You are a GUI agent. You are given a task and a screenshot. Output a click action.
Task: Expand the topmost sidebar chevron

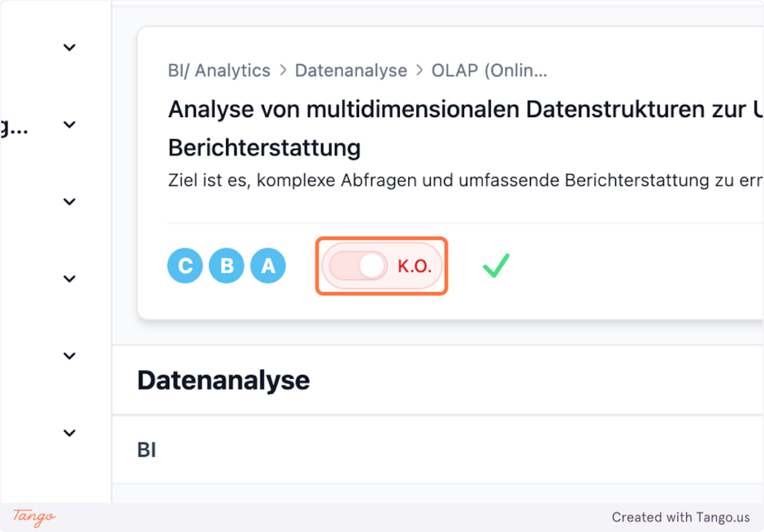[x=69, y=48]
